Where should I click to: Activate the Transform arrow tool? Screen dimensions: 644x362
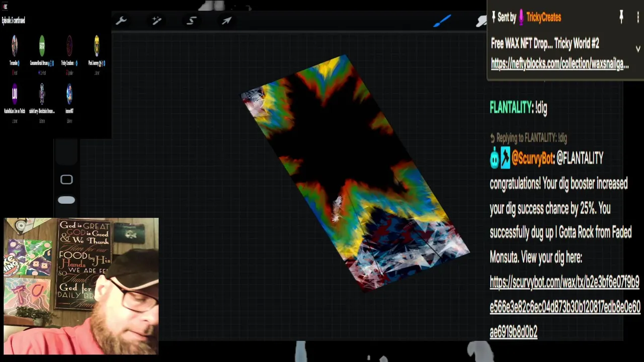click(x=226, y=21)
